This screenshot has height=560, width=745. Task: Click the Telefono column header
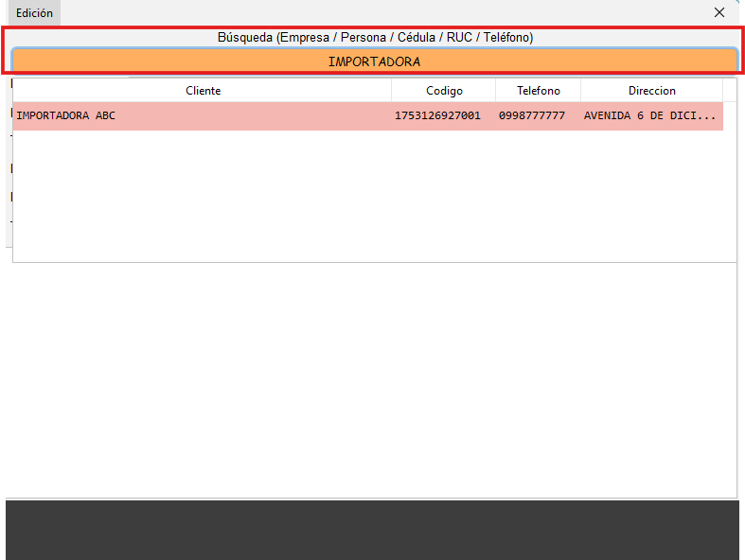538,91
